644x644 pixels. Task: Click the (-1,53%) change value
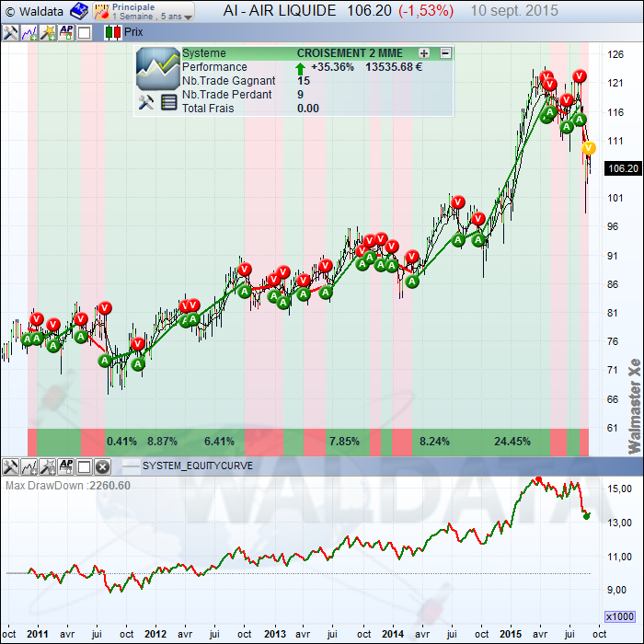(x=426, y=11)
